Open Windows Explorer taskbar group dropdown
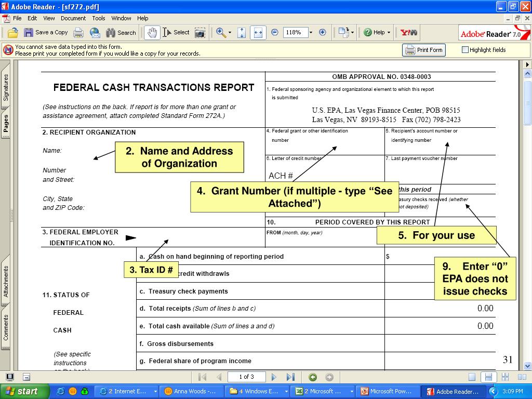 pyautogui.click(x=286, y=391)
